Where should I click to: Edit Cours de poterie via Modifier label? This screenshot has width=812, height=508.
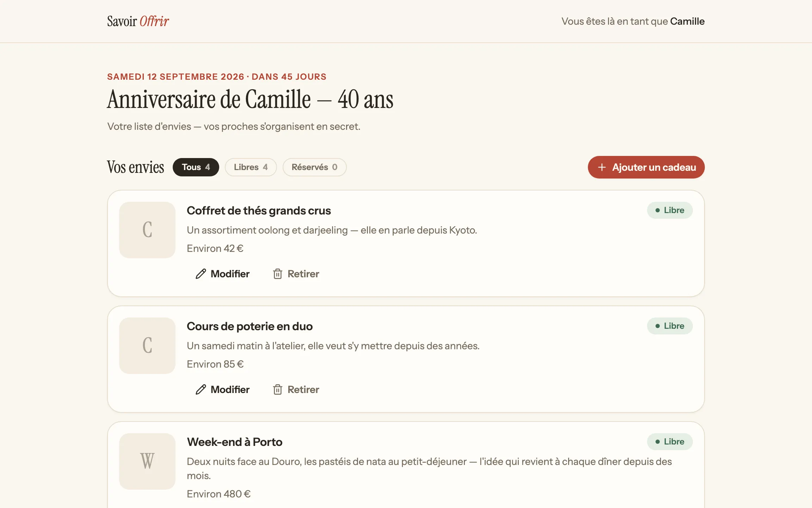point(230,389)
